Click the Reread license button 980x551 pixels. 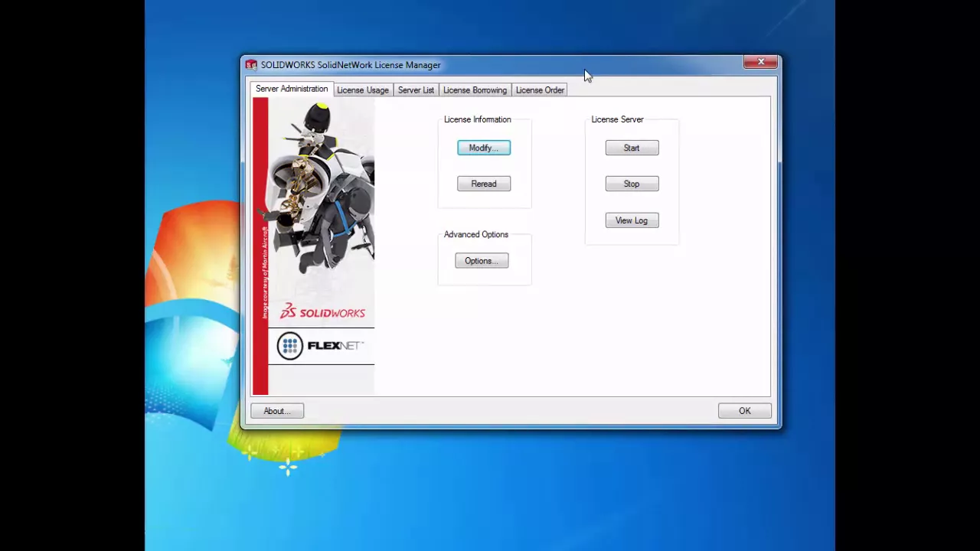coord(484,184)
